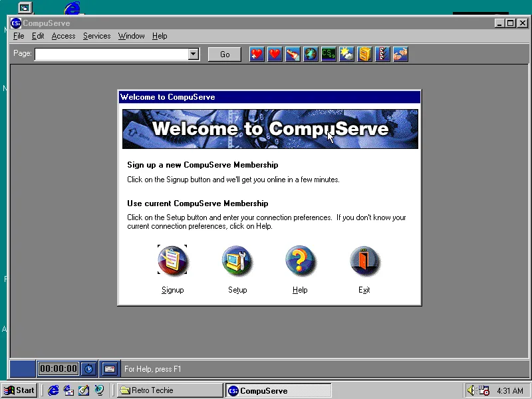Click CompuServe taskbar button

click(x=278, y=391)
